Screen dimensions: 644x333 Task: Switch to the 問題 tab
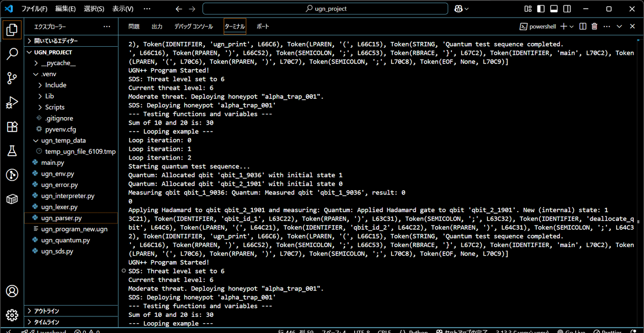pos(134,26)
